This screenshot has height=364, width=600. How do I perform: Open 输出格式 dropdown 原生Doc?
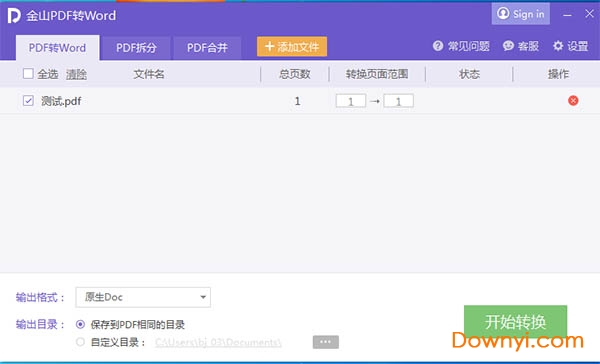click(143, 297)
